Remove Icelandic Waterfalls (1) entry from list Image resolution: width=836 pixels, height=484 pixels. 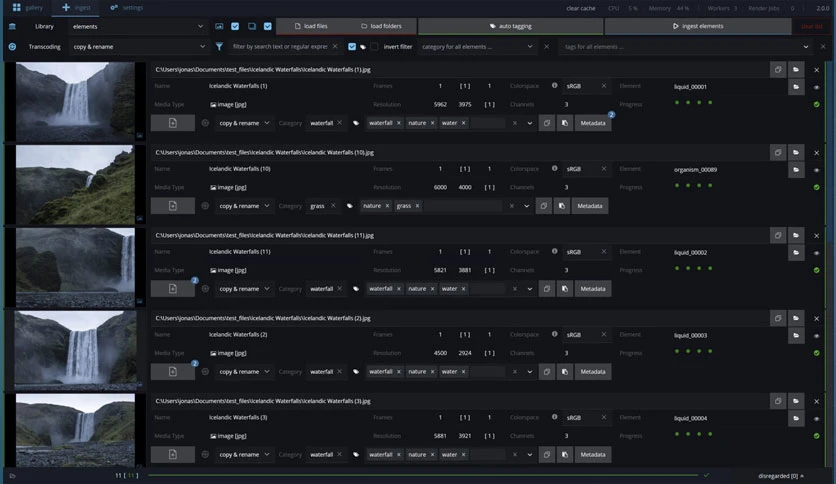pos(816,70)
